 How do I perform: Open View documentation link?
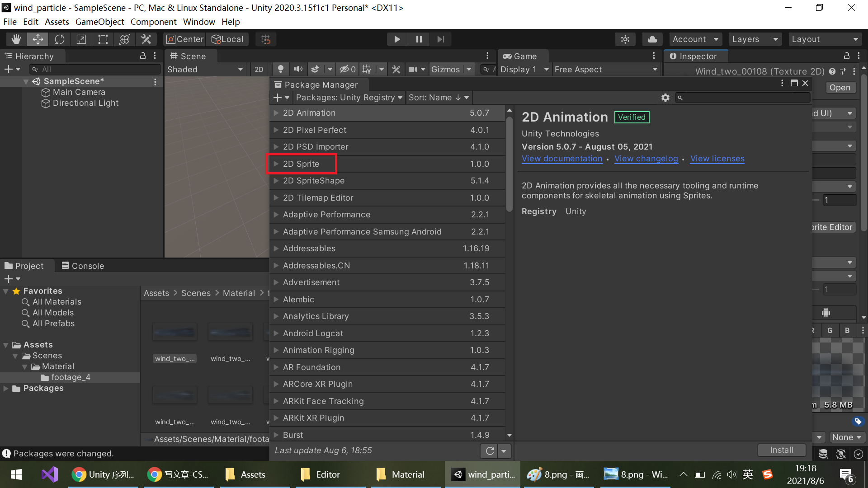click(x=562, y=159)
